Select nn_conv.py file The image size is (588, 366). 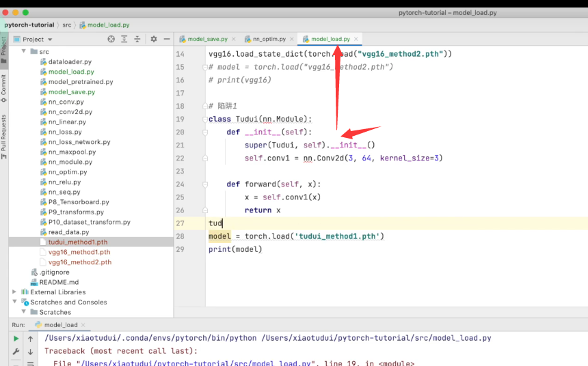point(66,102)
